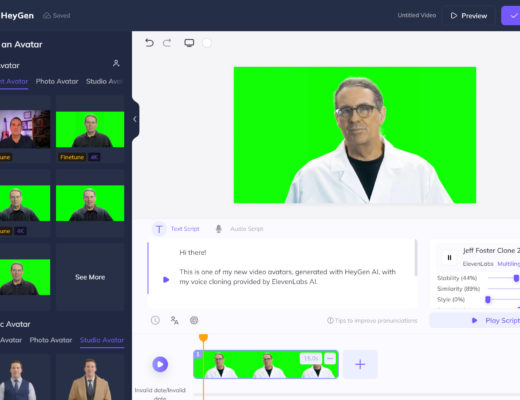520x400 pixels.
Task: Open Tips to improve pronunciations link
Action: (x=372, y=320)
